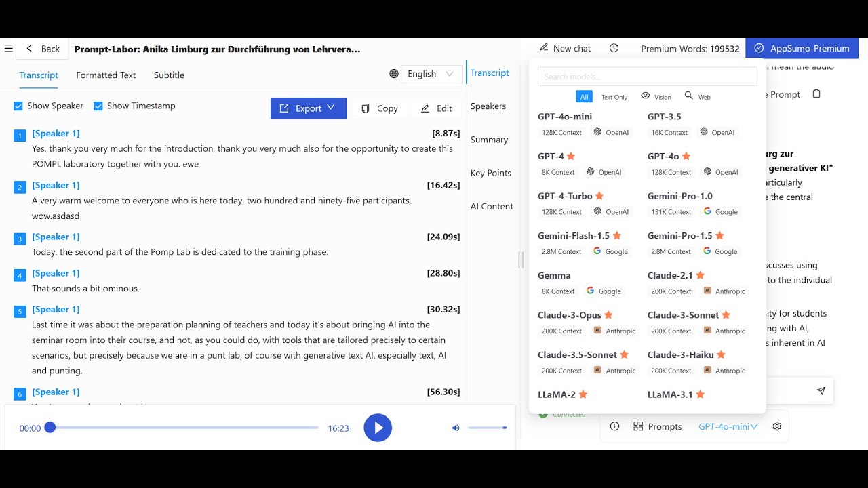Viewport: 868px width, 488px height.
Task: Go back using the Back arrow
Action: pos(43,49)
